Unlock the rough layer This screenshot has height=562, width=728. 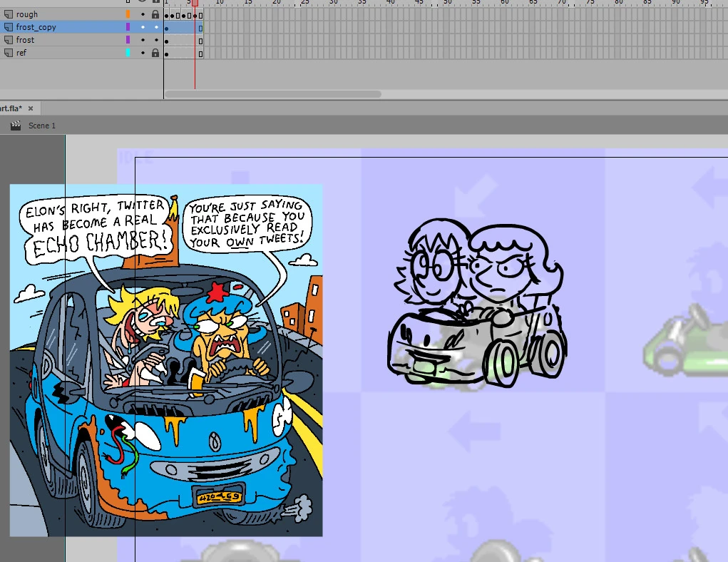tap(155, 14)
